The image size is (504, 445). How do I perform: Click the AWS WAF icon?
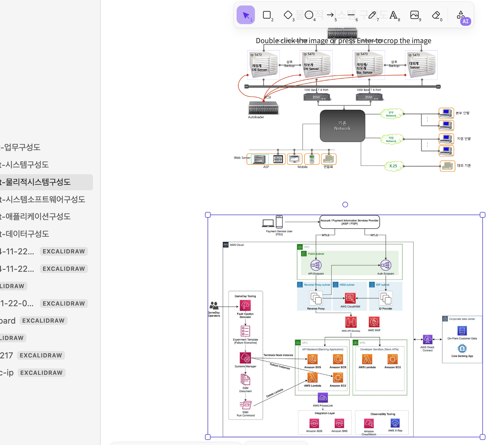click(x=374, y=322)
